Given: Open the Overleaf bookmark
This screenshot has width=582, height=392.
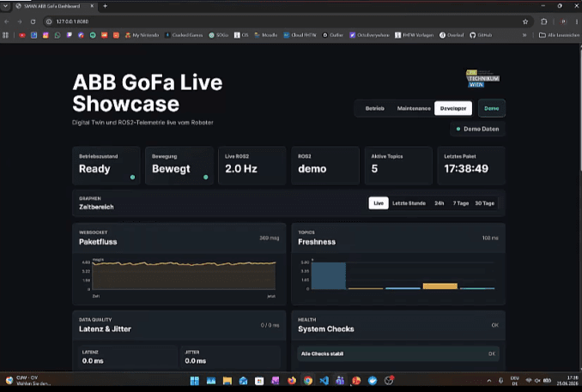Looking at the screenshot, I should coord(452,35).
